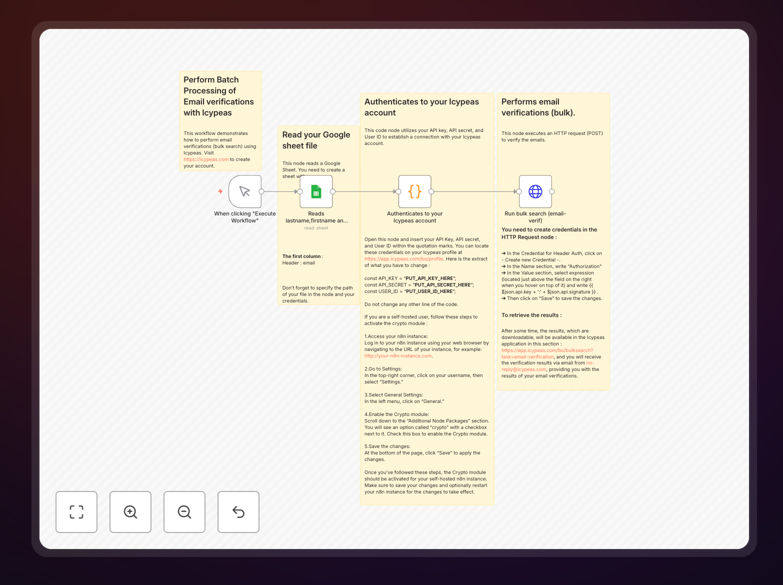Click 'Performs email verifications (bulk).' heading
The image size is (783, 585).
[538, 107]
